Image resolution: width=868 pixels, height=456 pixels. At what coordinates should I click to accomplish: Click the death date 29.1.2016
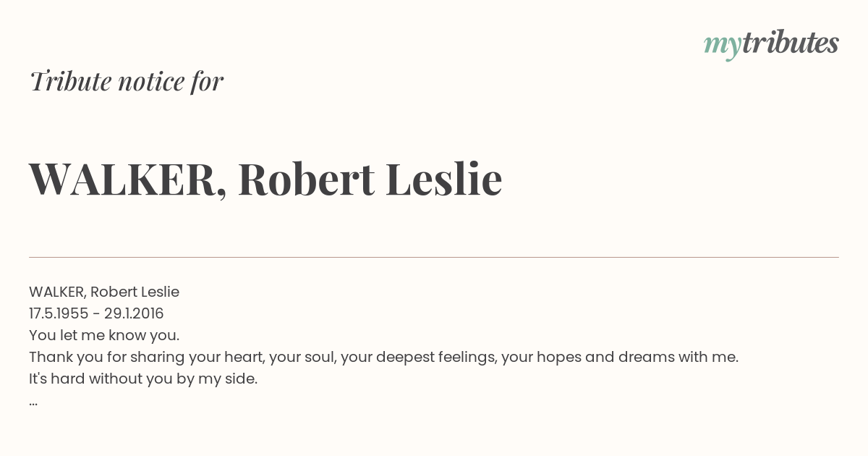[x=134, y=313]
